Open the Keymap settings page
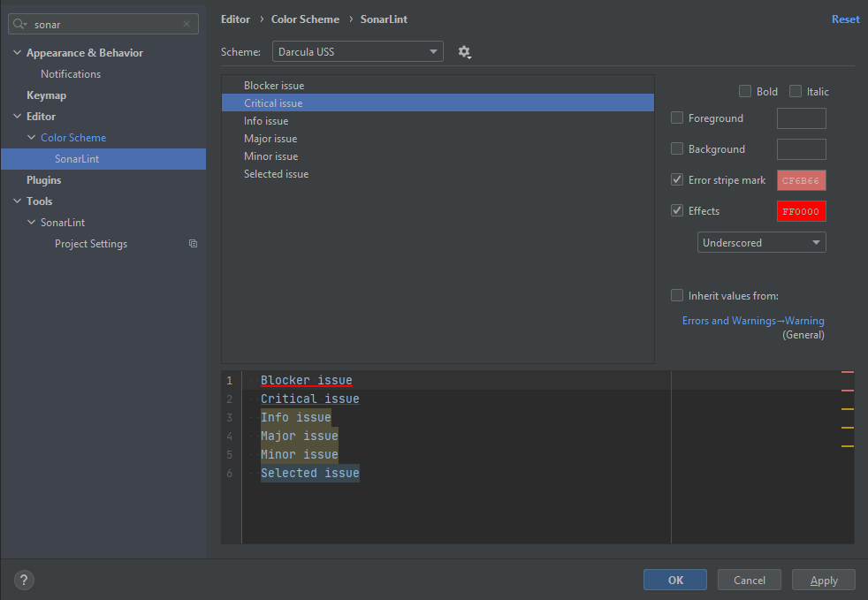 point(46,95)
